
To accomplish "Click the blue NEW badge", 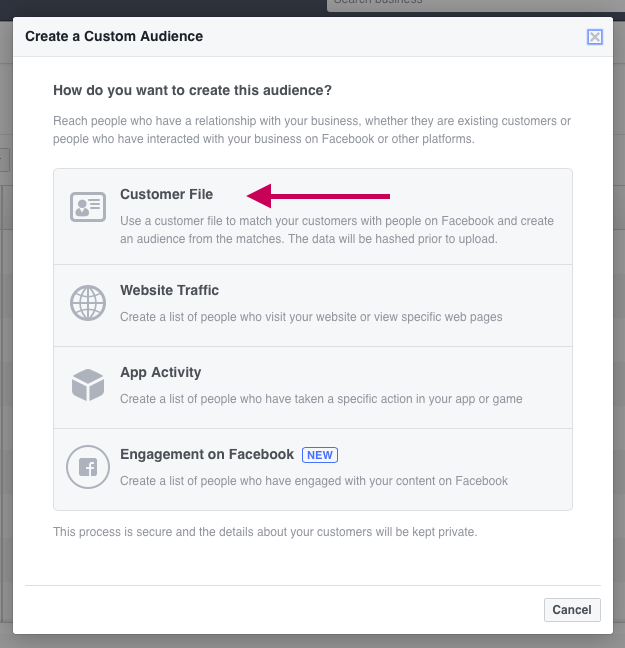I will (x=320, y=455).
